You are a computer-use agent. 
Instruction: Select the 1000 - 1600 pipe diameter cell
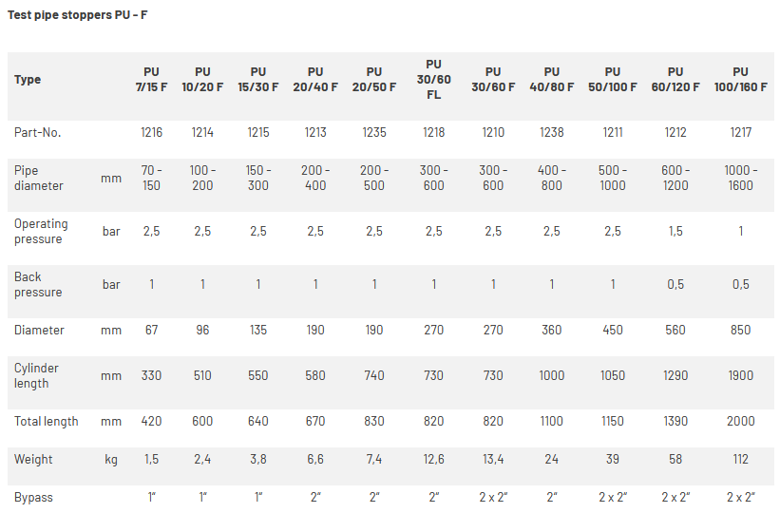741,178
